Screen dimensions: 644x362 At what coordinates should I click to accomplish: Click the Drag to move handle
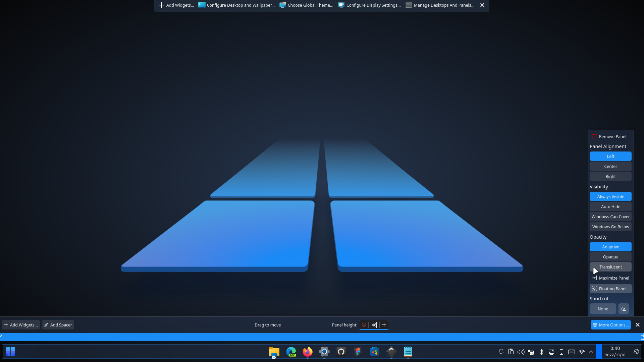coord(268,325)
